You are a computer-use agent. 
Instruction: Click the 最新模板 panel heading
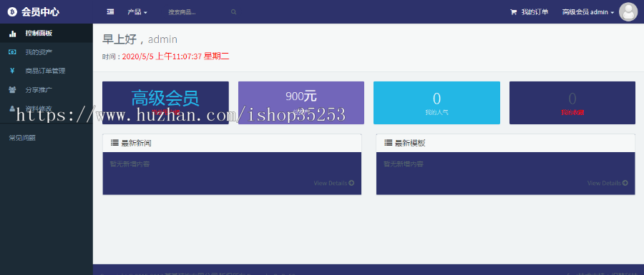(x=506, y=143)
